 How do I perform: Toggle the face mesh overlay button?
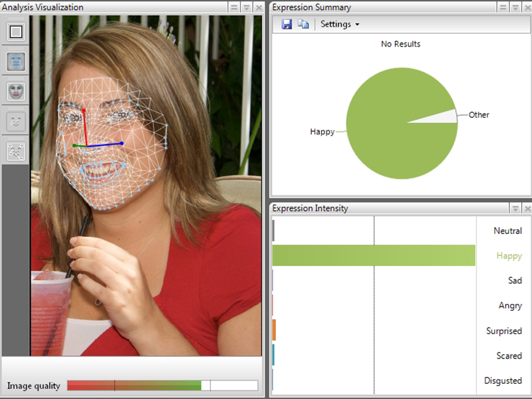point(16,63)
